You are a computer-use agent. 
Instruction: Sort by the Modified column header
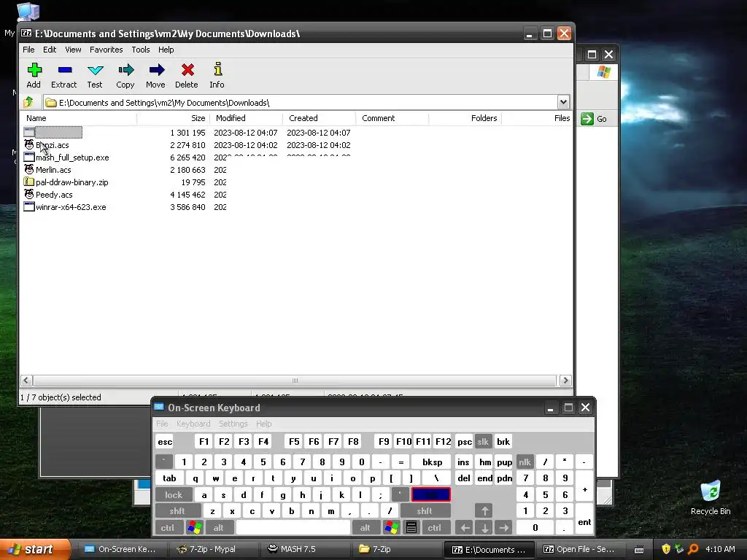coord(247,118)
